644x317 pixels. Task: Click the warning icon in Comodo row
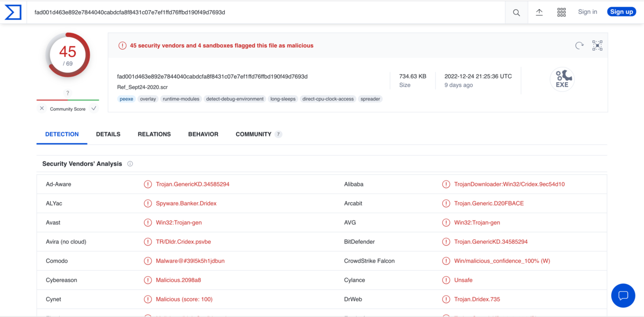point(148,261)
